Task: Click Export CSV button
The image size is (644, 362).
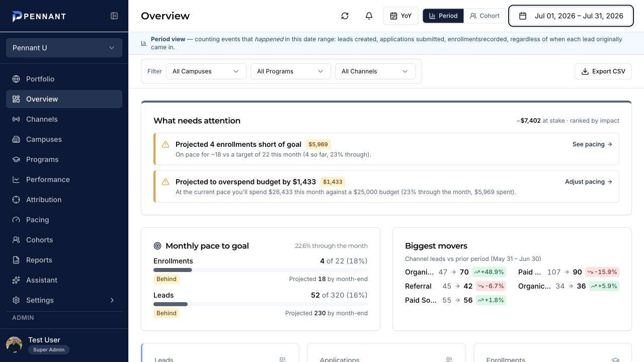Action: [603, 71]
